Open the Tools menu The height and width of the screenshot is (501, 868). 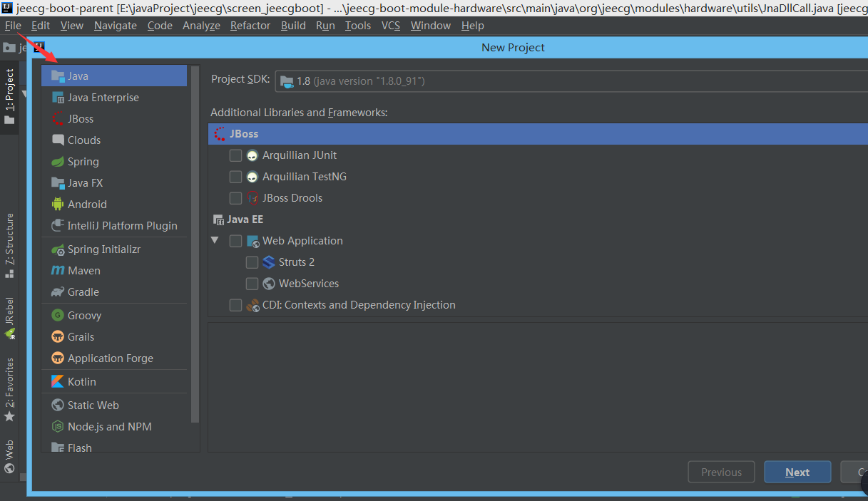pos(358,25)
